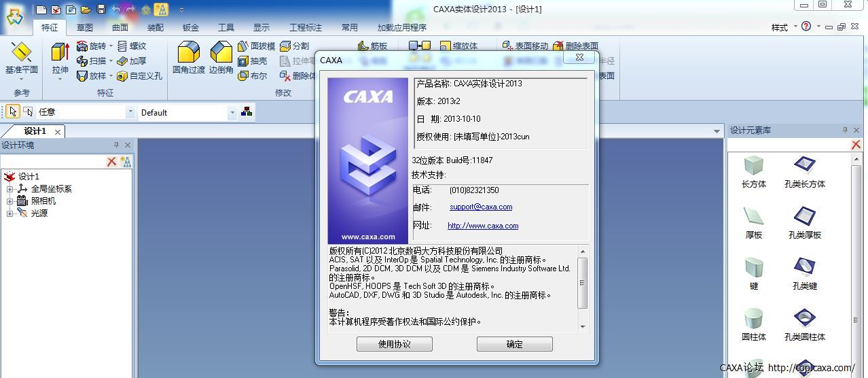Select the 旋转 revolve tool
The height and width of the screenshot is (378, 868).
tap(91, 46)
